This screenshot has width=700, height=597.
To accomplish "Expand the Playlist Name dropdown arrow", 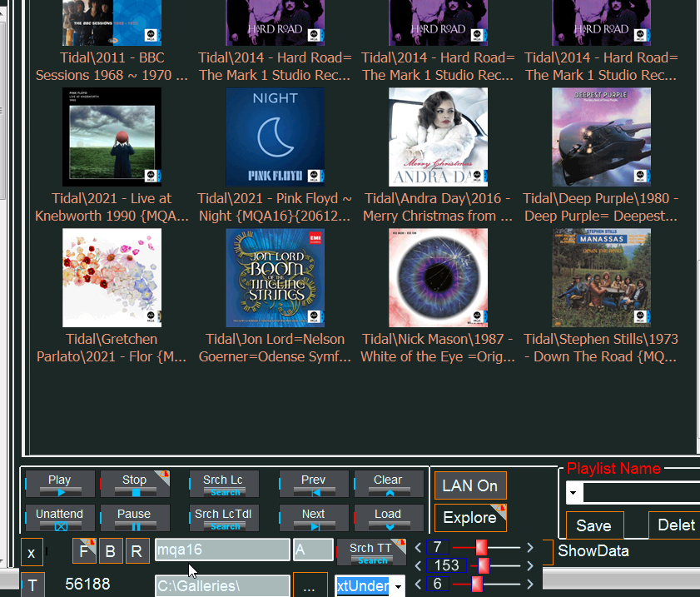I will [573, 493].
